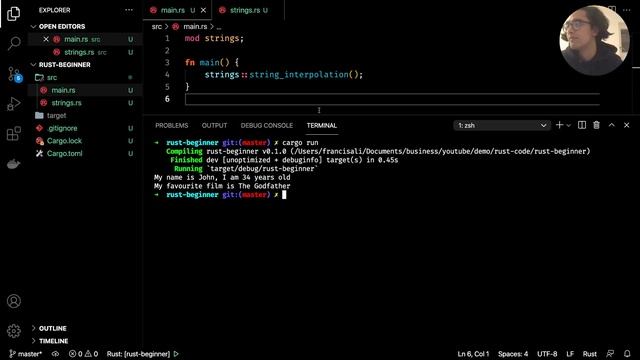Click Rust: [rust-beginner] status item
Viewport: 640px width, 360px height.
(138, 354)
